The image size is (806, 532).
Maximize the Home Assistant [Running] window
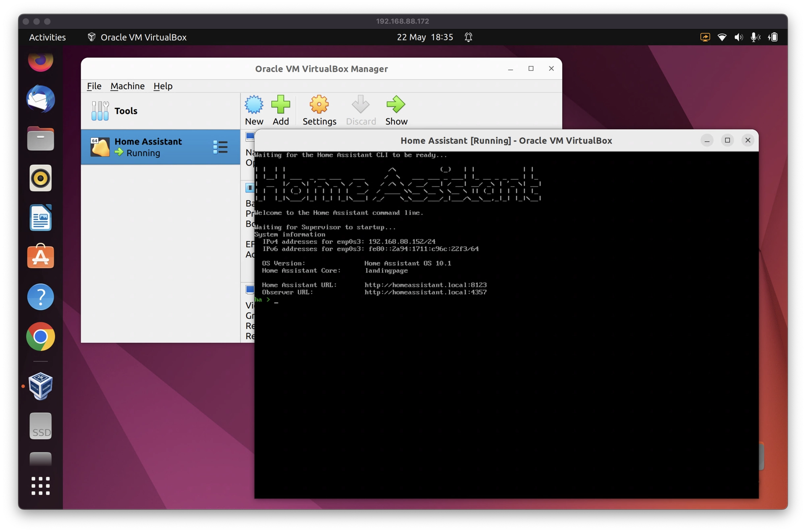tap(727, 140)
